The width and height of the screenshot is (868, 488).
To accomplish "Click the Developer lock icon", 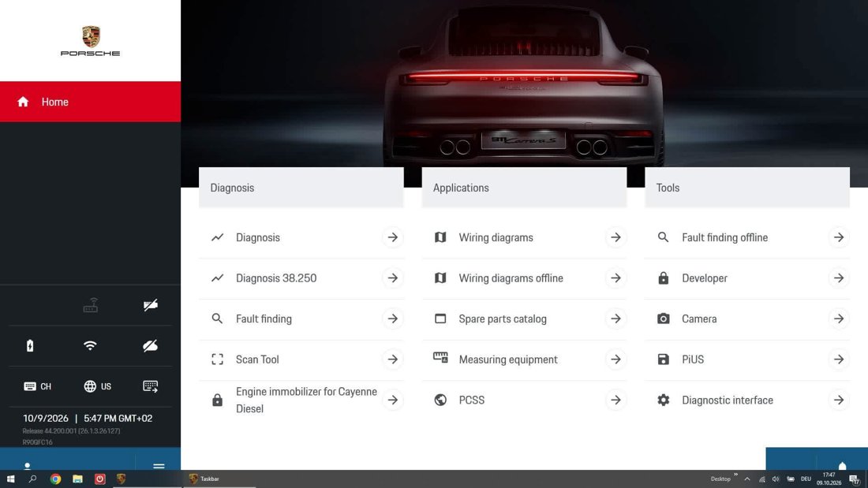I will (x=663, y=278).
